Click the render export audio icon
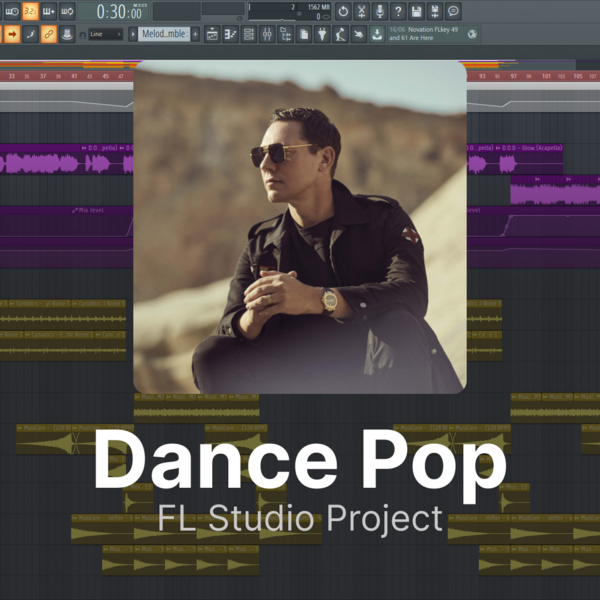The height and width of the screenshot is (600, 600). pyautogui.click(x=435, y=11)
